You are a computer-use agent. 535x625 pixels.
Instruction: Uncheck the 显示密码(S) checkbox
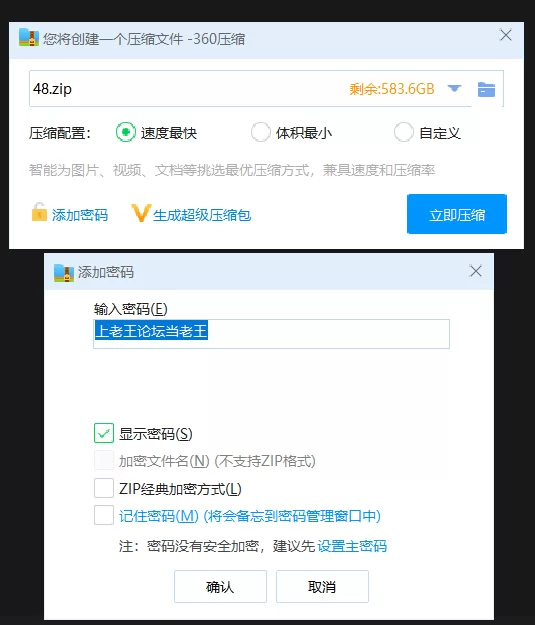[104, 433]
